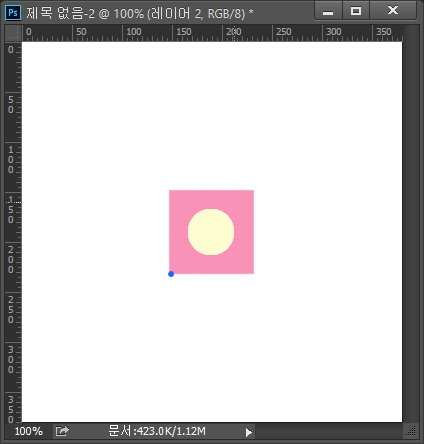Screen dimensions: 424x444
Task: Open the status bar info arrow menu
Action: coord(248,432)
